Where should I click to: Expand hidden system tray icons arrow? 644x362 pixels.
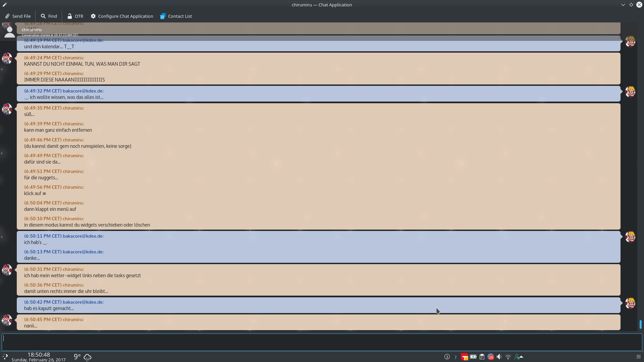pos(521,357)
